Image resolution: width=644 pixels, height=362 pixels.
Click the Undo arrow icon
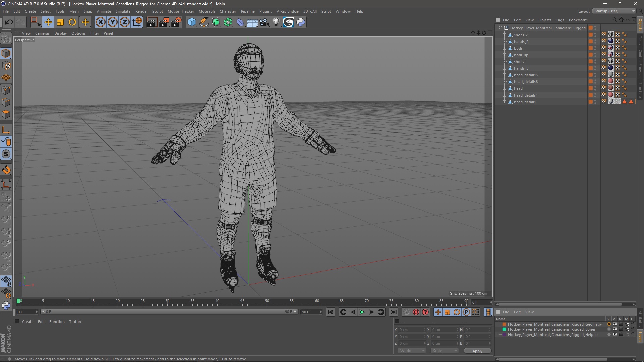point(9,22)
